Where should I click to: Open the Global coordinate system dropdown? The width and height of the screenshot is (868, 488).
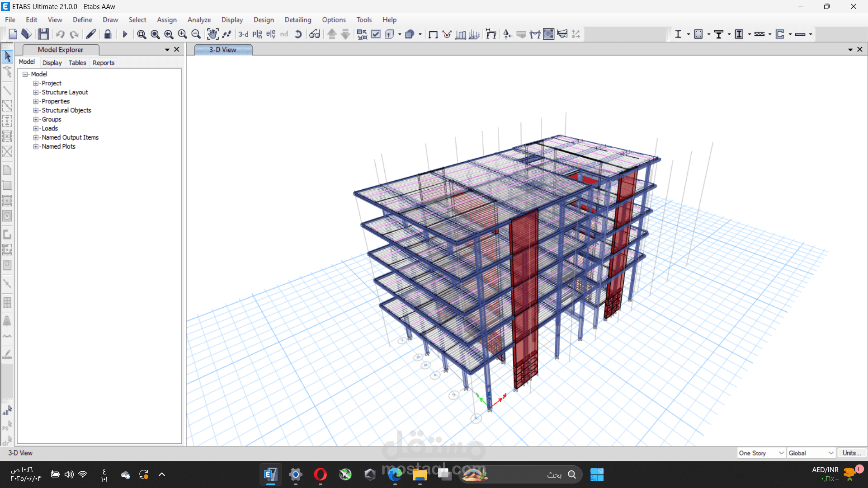811,453
